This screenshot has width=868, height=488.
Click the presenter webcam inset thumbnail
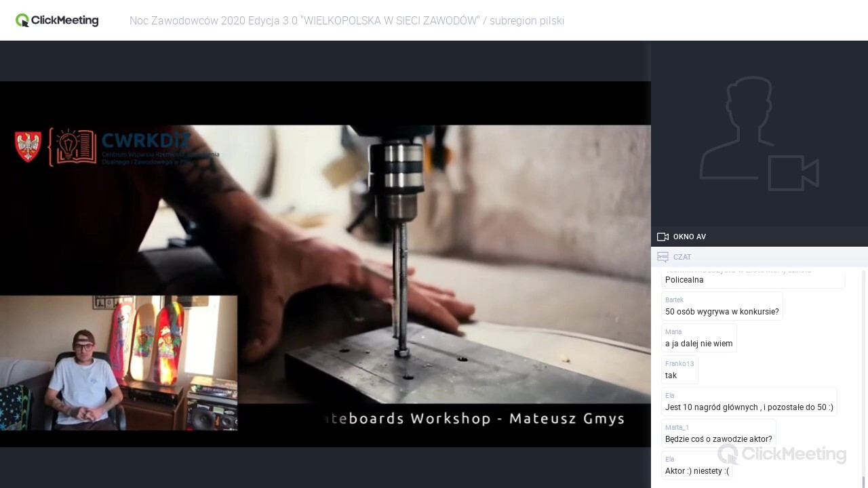click(x=119, y=363)
